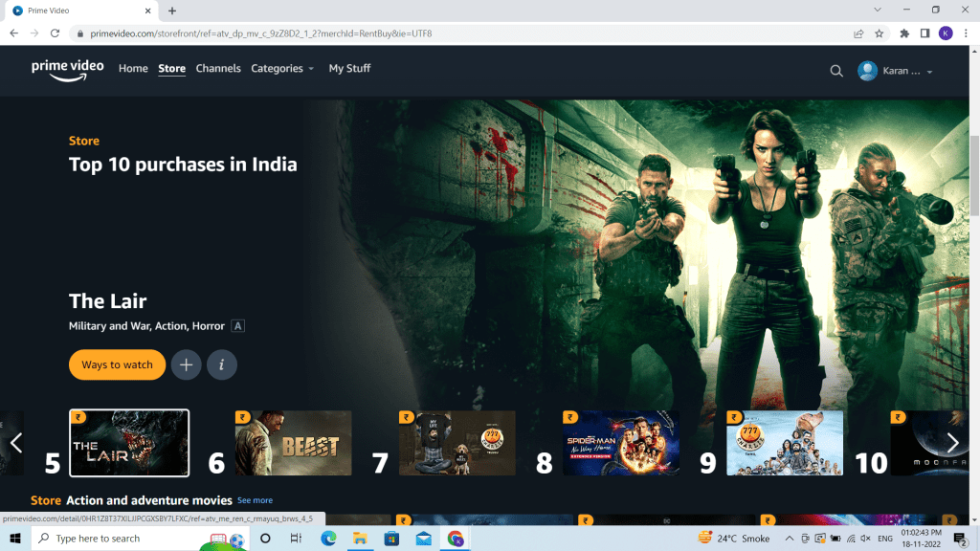Bookmark this page with star icon
The width and height of the screenshot is (980, 551).
[880, 33]
